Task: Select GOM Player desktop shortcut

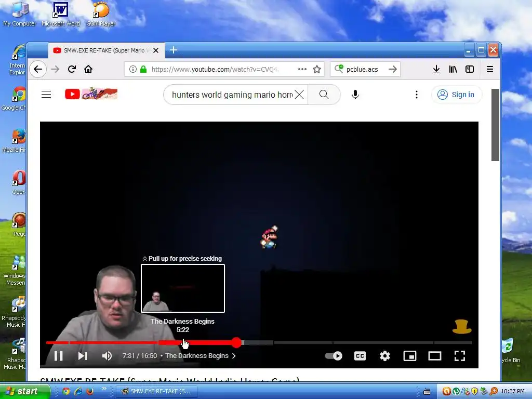Action: [101, 14]
